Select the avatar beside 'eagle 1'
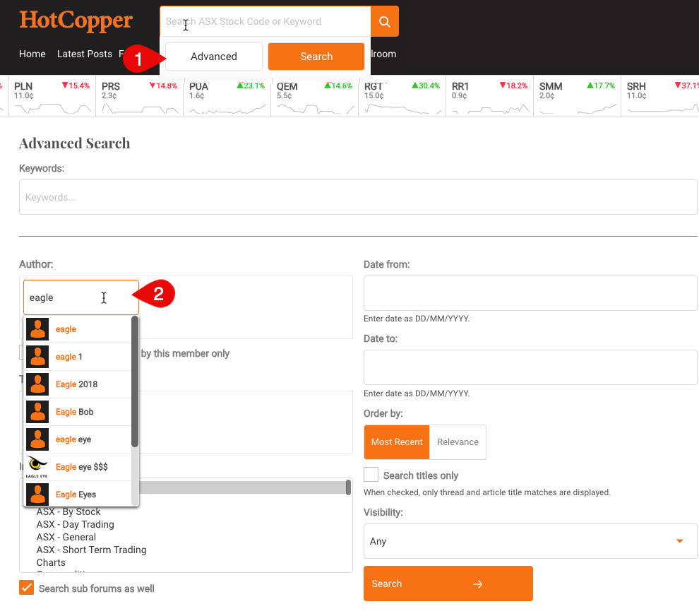This screenshot has width=699, height=616. [37, 357]
